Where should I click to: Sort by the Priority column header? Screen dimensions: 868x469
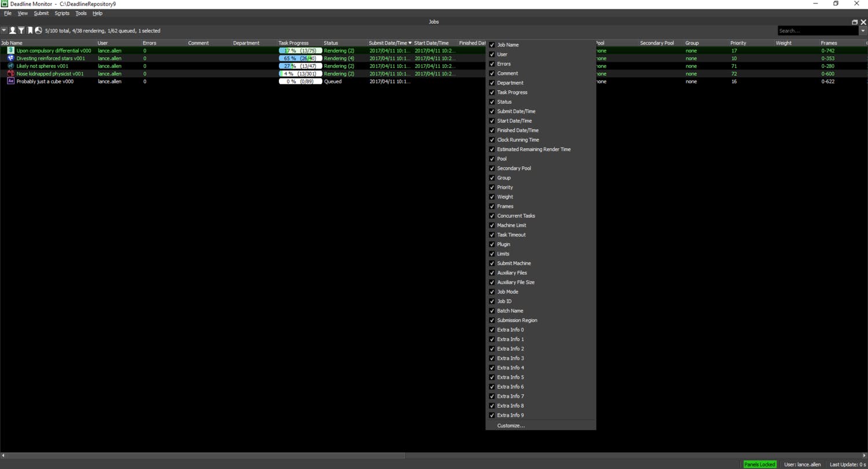(738, 43)
